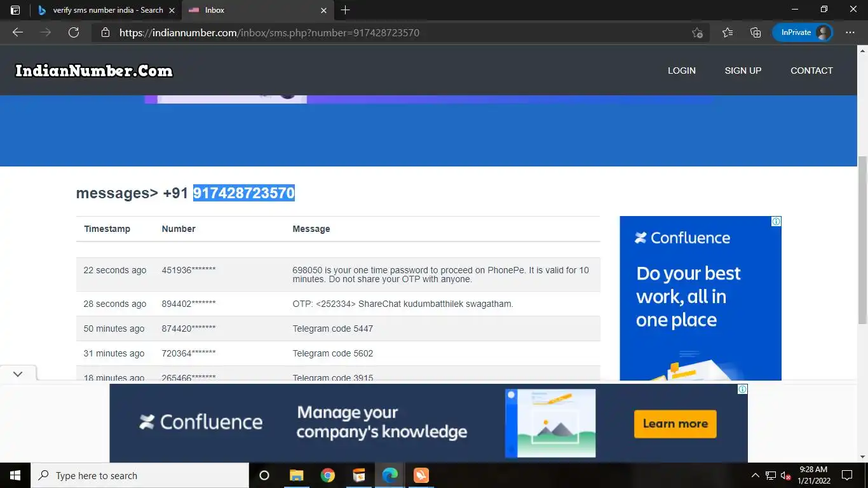Screen dimensions: 868x488
Task: View site info via lock icon
Action: [x=105, y=32]
